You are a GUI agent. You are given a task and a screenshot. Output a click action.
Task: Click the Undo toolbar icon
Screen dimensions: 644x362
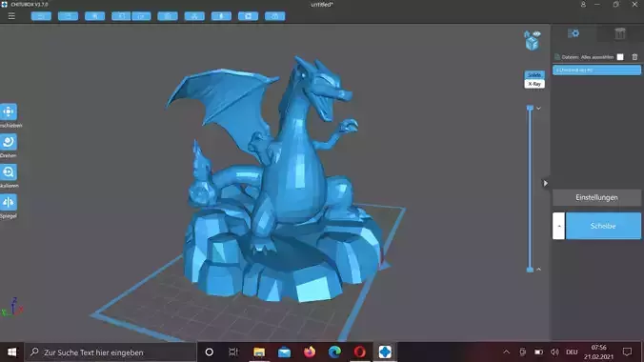[121, 16]
